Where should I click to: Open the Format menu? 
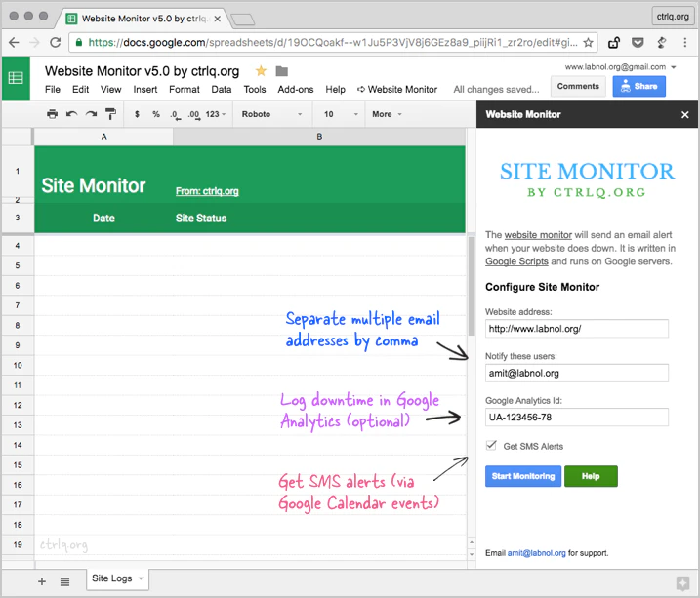[184, 89]
